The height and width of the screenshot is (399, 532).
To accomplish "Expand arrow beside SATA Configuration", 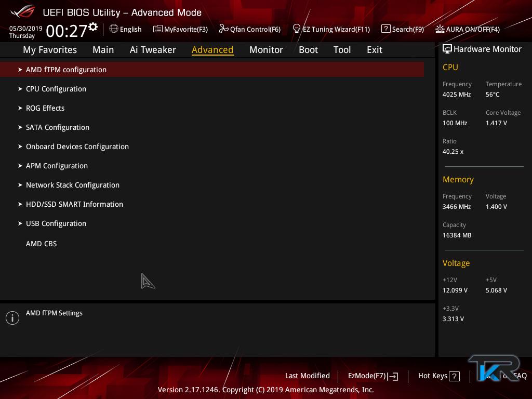I will [20, 127].
